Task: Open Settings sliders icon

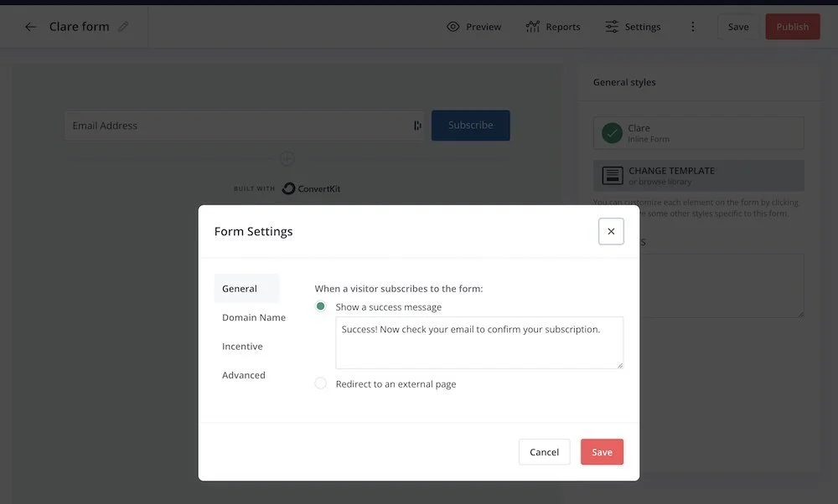Action: click(x=612, y=27)
